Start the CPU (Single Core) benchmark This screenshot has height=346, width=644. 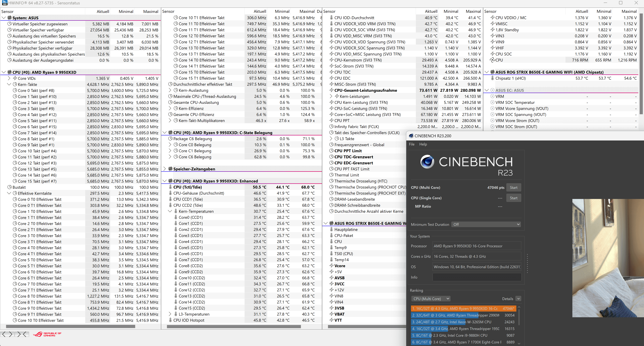[x=513, y=198]
